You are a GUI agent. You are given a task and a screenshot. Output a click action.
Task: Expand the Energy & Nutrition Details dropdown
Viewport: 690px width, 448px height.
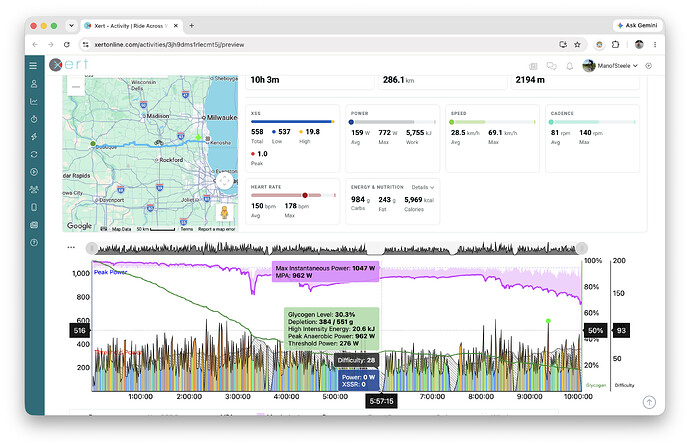[423, 187]
